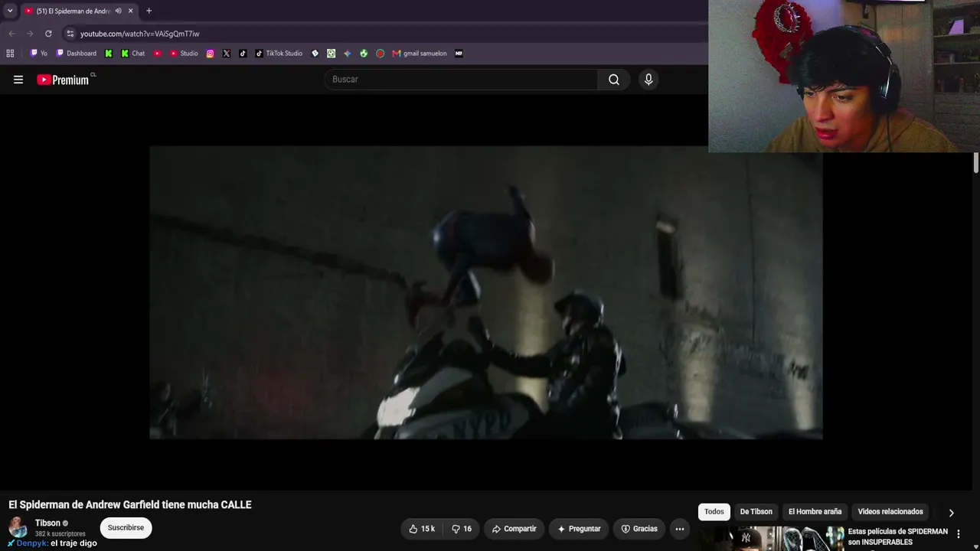Open the Twitch Dashboard bookmark
This screenshot has width=980, height=551.
pyautogui.click(x=76, y=54)
